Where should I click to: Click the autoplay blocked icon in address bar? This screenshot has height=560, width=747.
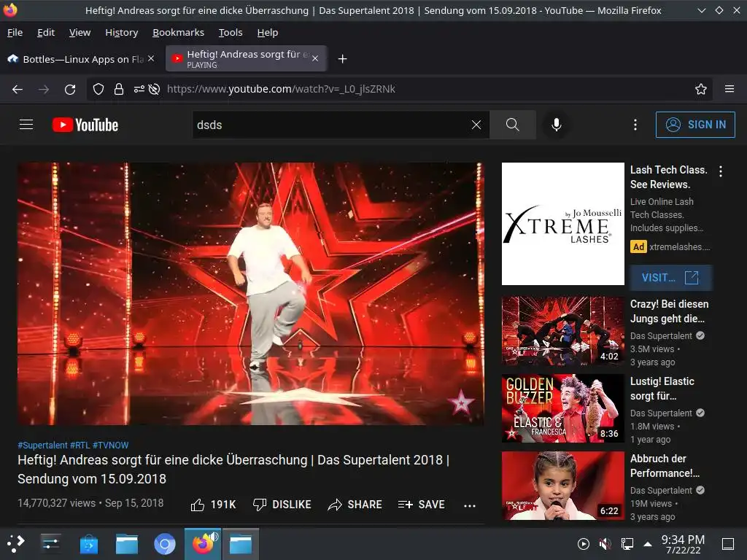click(x=154, y=89)
